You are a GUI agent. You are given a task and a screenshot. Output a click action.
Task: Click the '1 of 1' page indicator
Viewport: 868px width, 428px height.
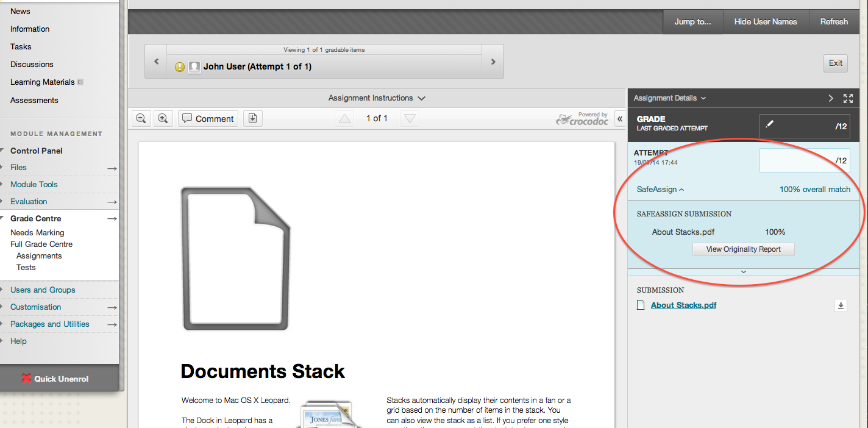[377, 118]
